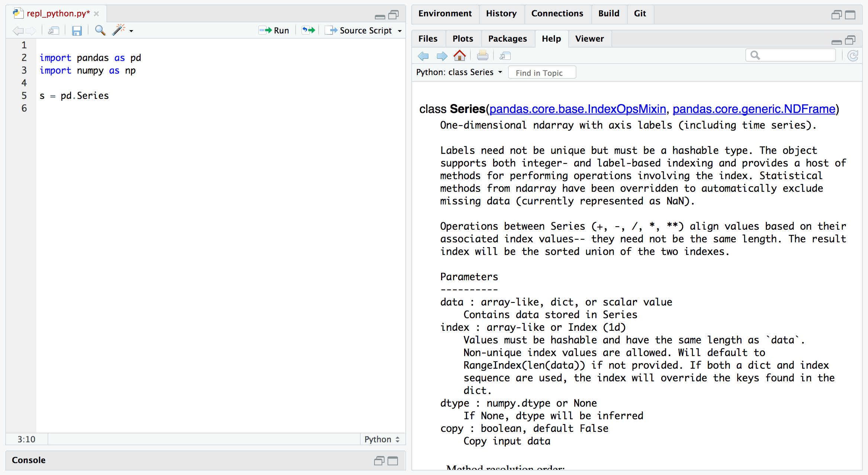Open code tools wand dropdown arrow
Viewport: 868px width, 475px height.
131,31
